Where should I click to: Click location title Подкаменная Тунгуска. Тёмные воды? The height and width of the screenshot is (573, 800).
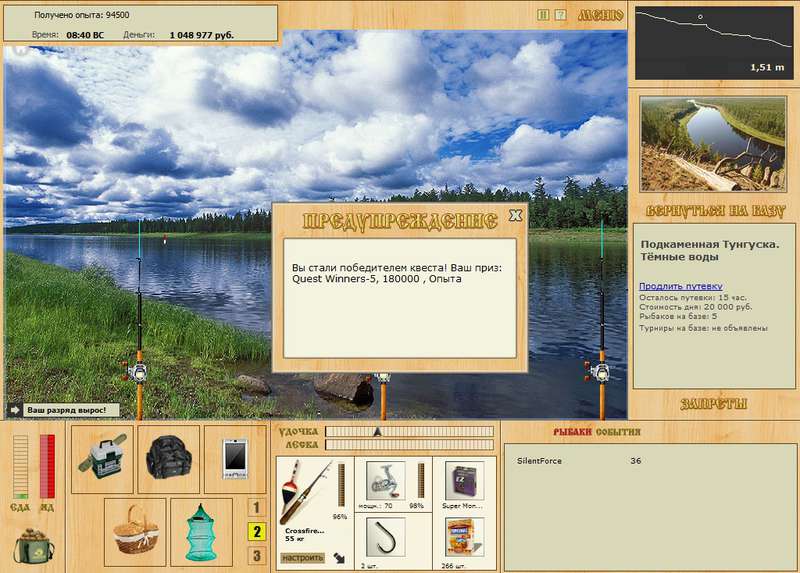tap(710, 251)
